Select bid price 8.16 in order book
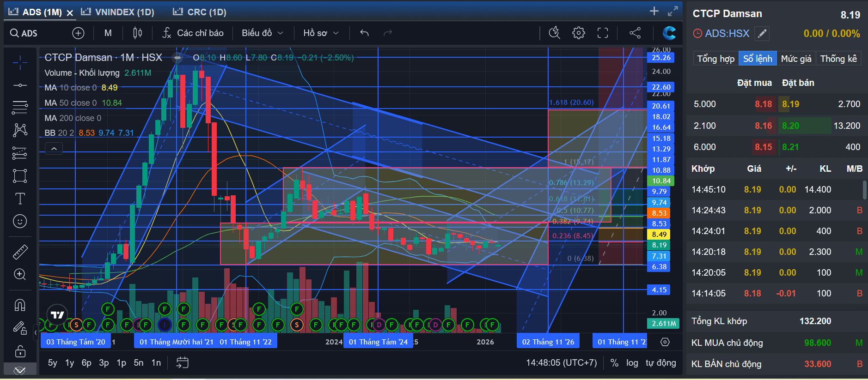 [x=764, y=126]
